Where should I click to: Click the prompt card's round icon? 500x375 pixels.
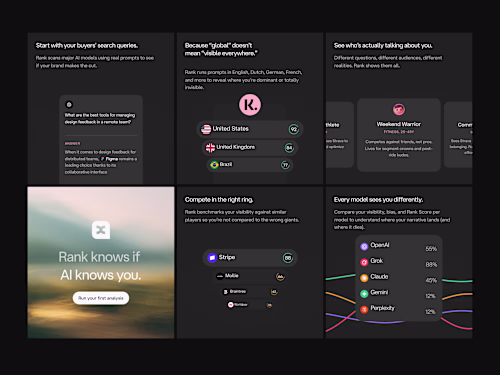69,105
